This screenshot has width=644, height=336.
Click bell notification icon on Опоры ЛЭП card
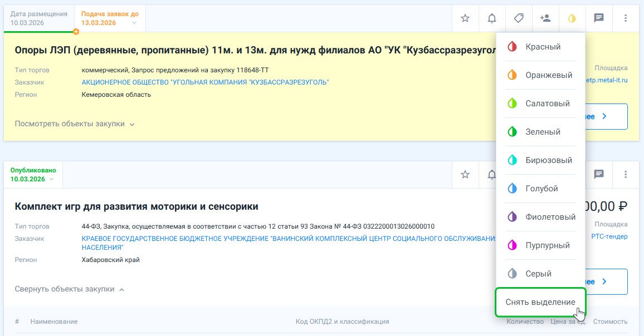[491, 18]
